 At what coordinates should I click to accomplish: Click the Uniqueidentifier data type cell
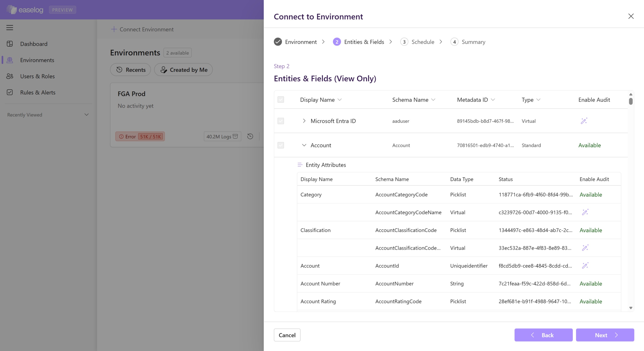469,266
